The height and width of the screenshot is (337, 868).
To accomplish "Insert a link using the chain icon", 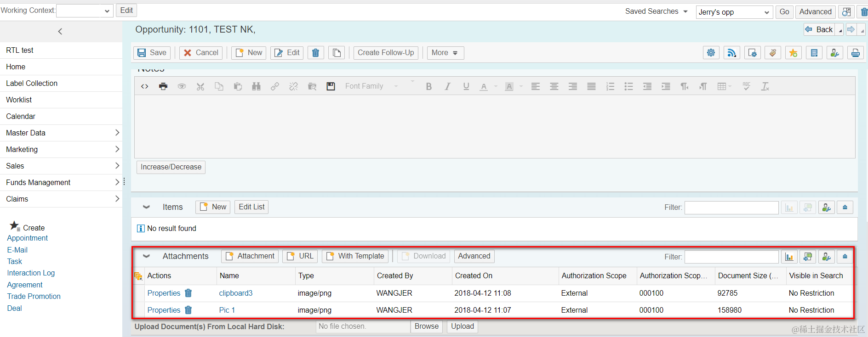I will click(x=275, y=86).
